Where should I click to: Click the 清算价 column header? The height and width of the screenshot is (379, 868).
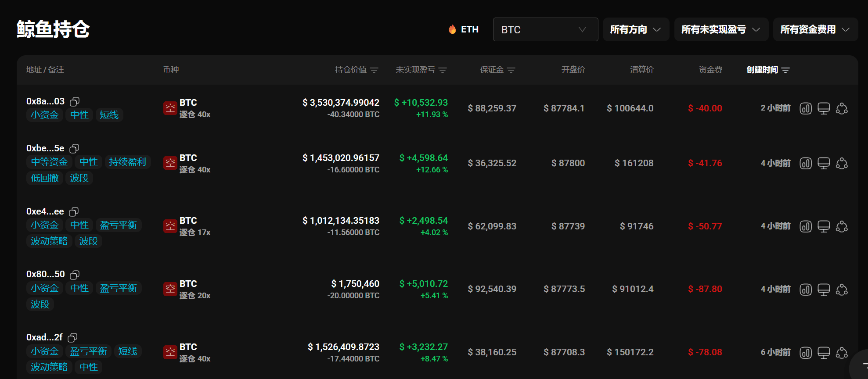tap(641, 70)
